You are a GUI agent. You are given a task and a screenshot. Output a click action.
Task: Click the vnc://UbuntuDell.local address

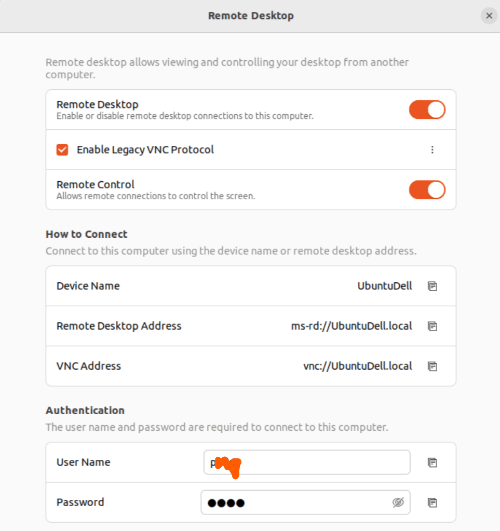click(358, 366)
